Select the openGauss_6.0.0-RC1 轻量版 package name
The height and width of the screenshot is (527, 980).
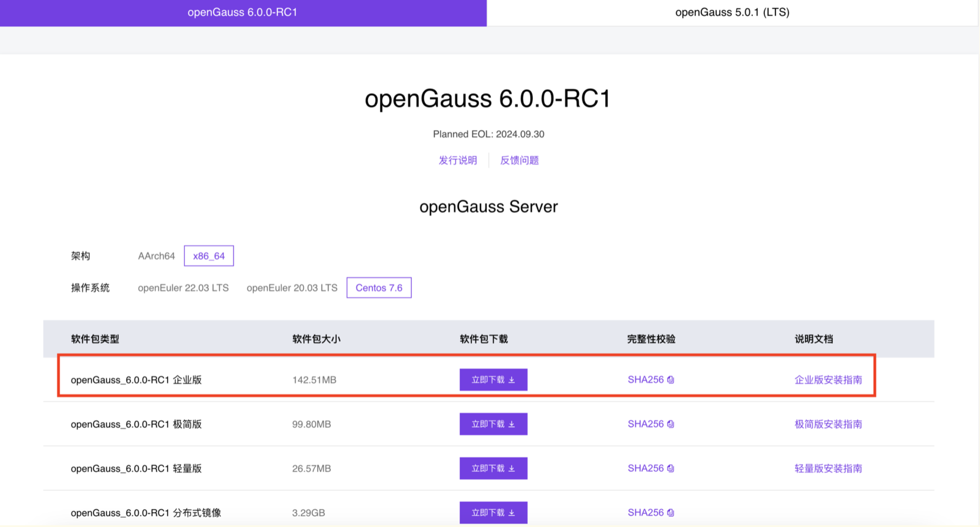(x=136, y=469)
